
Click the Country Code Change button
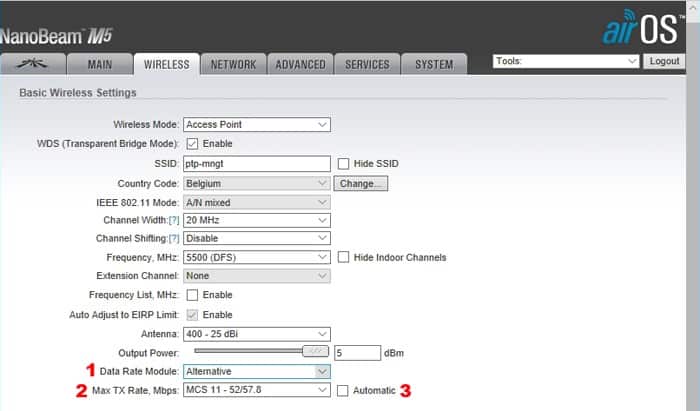[361, 183]
